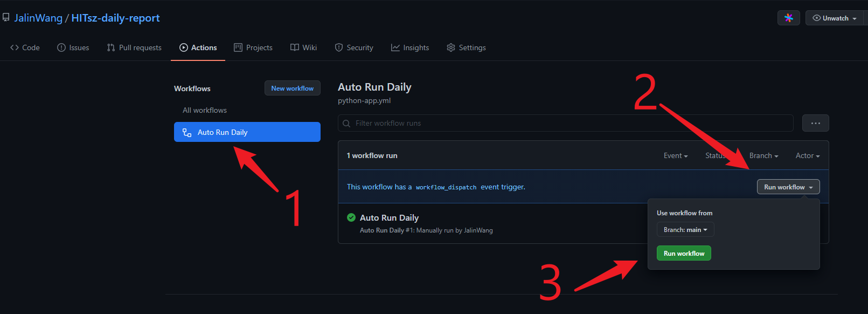Expand the Branch filter dropdown
The height and width of the screenshot is (314, 868).
point(764,155)
